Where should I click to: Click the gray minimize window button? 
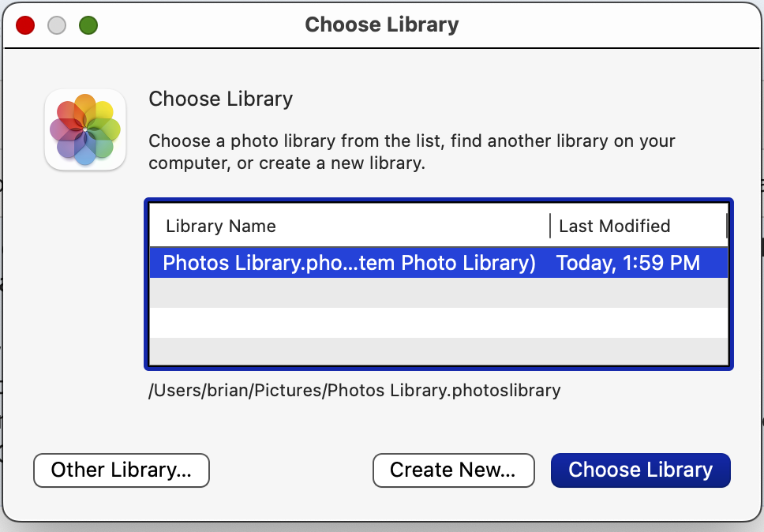(x=57, y=25)
